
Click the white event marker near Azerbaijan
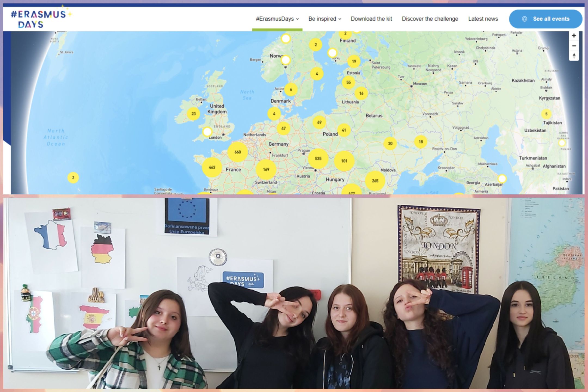coord(502,179)
